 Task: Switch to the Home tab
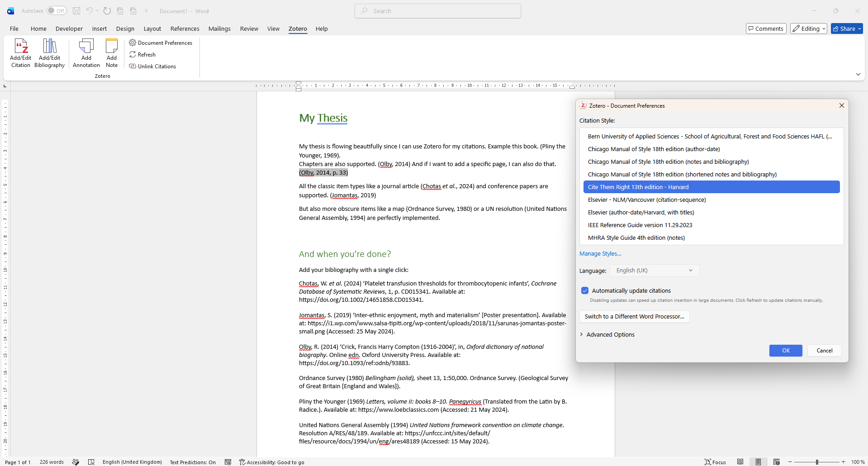click(x=38, y=29)
